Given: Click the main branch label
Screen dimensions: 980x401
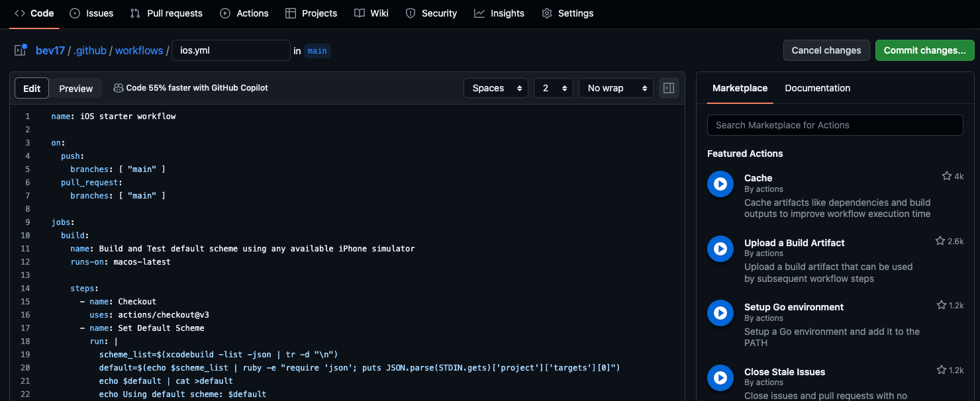Looking at the screenshot, I should (x=317, y=50).
